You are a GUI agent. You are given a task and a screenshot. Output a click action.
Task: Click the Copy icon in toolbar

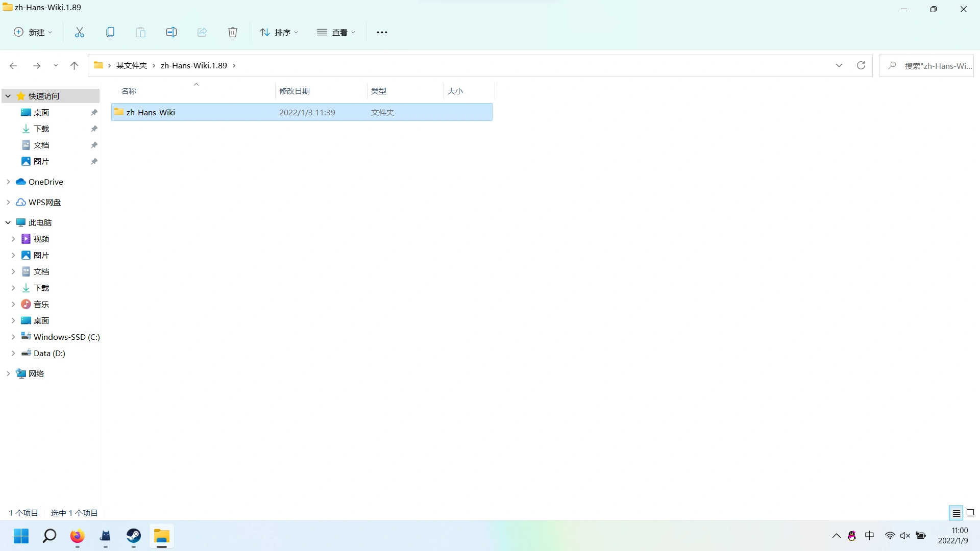pos(110,32)
